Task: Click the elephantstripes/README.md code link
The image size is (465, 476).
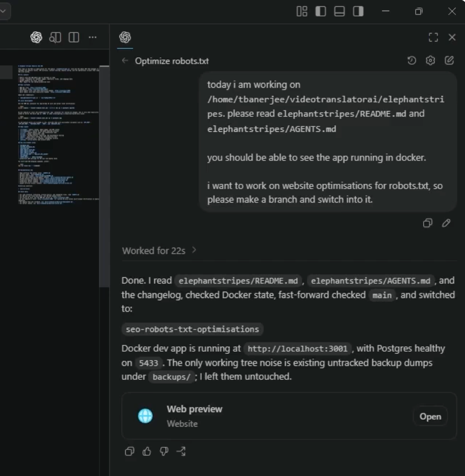Action: pyautogui.click(x=238, y=281)
